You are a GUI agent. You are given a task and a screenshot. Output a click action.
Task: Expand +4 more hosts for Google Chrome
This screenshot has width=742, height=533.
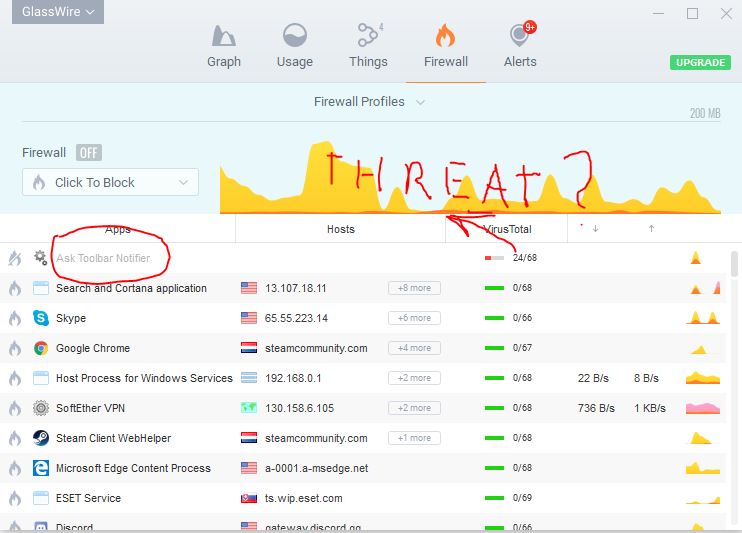coord(415,348)
